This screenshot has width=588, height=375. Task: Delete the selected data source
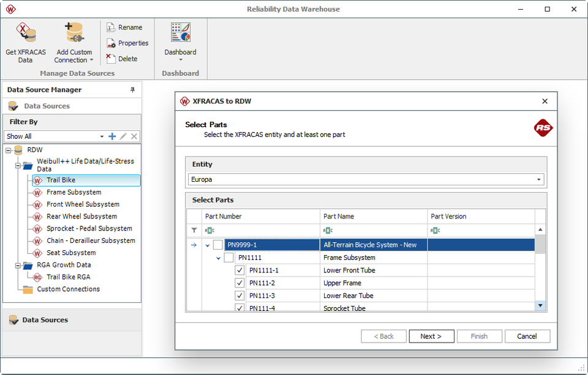[x=122, y=59]
